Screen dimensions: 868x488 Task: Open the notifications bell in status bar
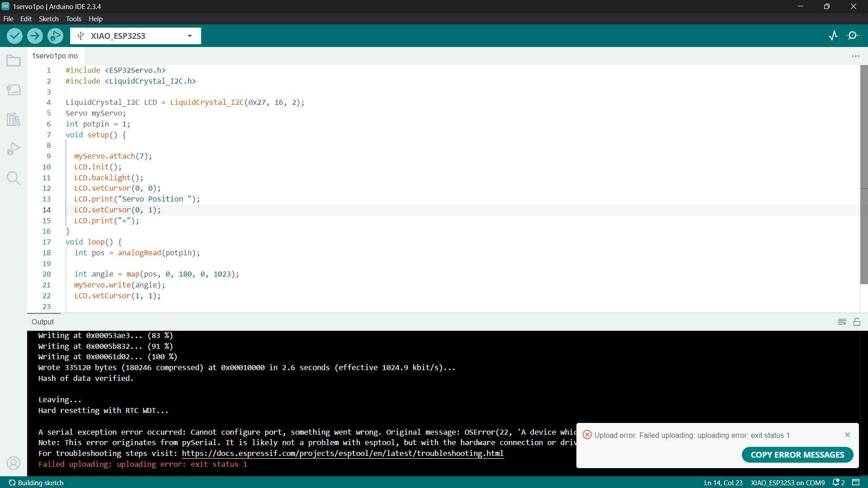839,483
